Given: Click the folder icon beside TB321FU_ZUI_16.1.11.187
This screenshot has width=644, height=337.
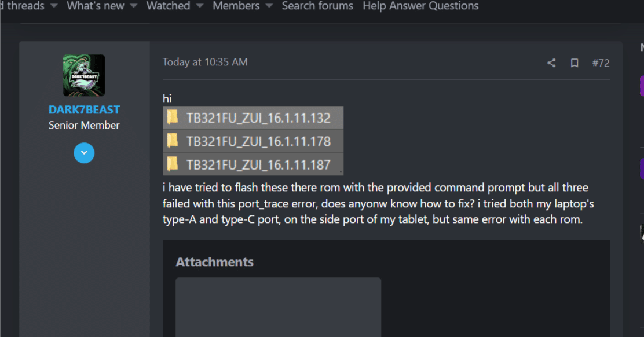Looking at the screenshot, I should click(x=172, y=164).
